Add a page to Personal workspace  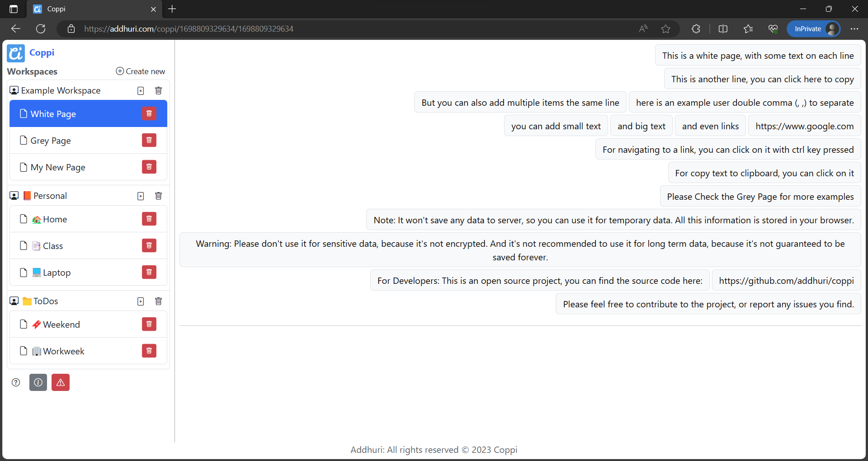141,196
